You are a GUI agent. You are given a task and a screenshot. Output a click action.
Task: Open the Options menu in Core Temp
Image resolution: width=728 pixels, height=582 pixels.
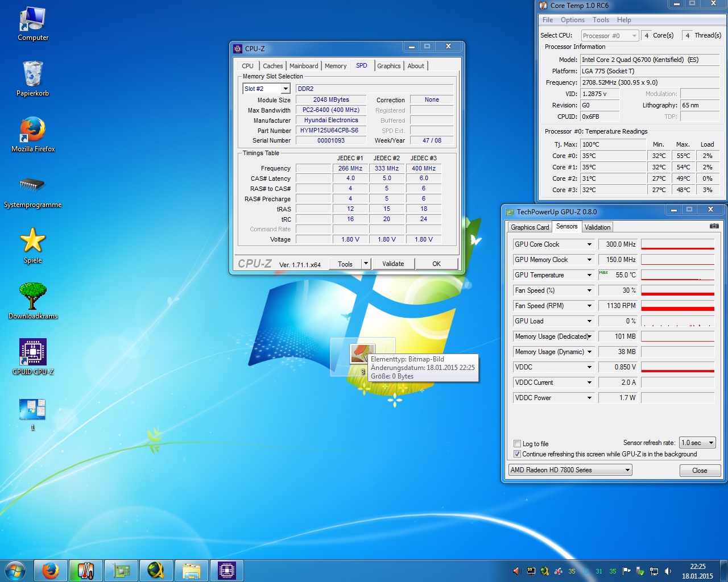[x=572, y=20]
